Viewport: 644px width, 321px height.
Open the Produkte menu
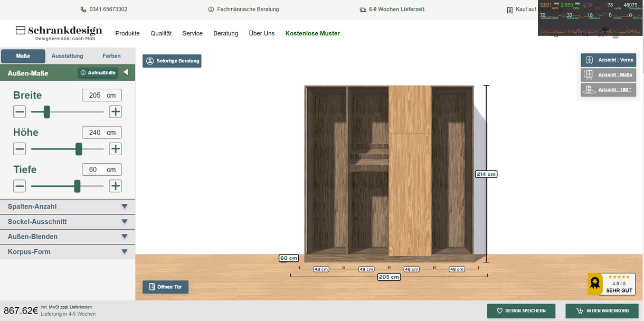click(x=128, y=33)
